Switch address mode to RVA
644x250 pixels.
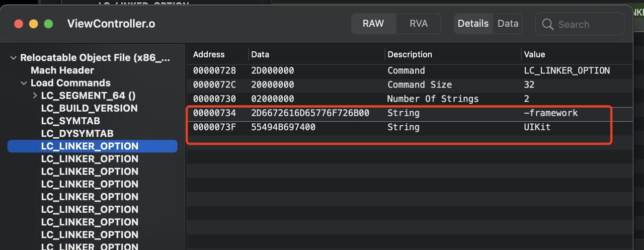(418, 24)
